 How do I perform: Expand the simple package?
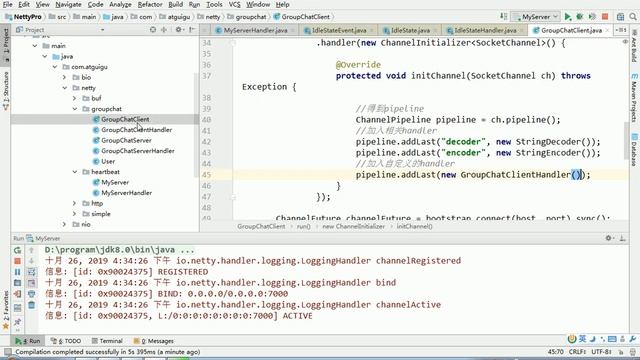[74, 214]
